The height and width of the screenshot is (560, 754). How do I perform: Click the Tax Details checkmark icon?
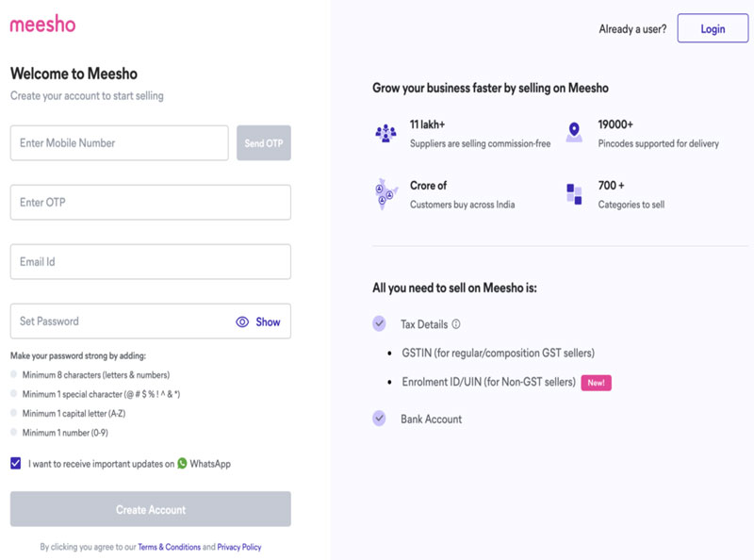pyautogui.click(x=379, y=323)
